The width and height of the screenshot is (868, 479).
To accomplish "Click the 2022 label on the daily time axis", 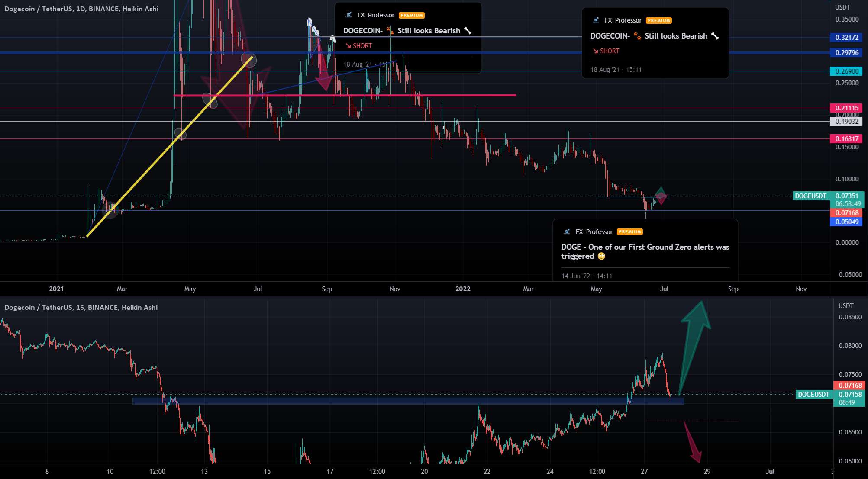I will (463, 289).
